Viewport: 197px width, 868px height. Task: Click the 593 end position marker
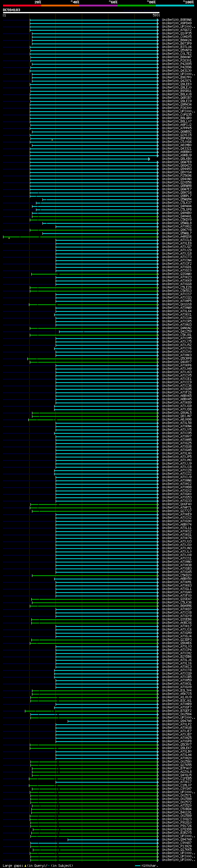tap(155, 15)
